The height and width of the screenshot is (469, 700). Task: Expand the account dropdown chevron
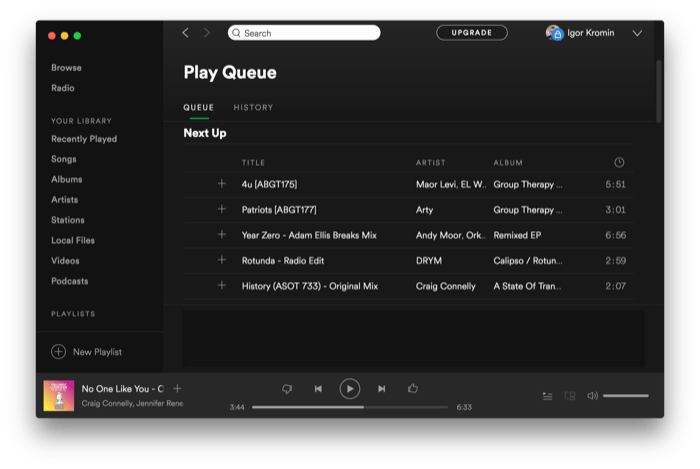637,33
